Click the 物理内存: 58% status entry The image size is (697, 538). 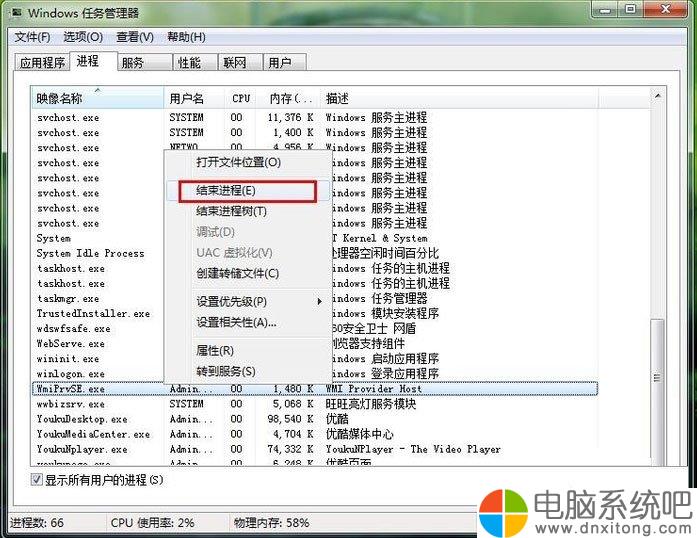tap(272, 522)
